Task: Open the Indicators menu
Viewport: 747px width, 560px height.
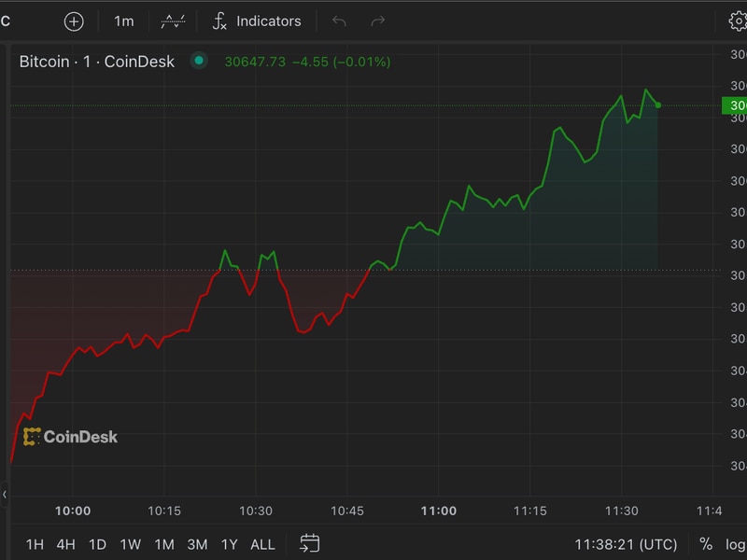Action: [257, 21]
